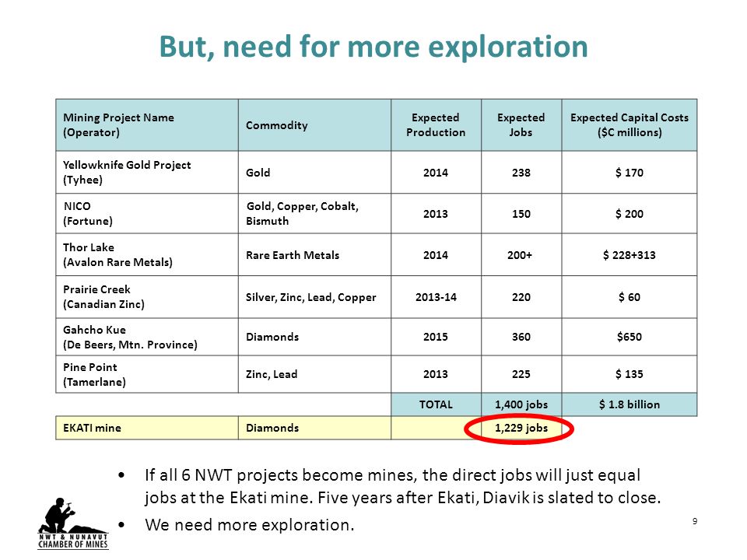Viewport: 747px width, 560px height.
Task: Select the 'EKATI mine' cell
Action: (147, 428)
